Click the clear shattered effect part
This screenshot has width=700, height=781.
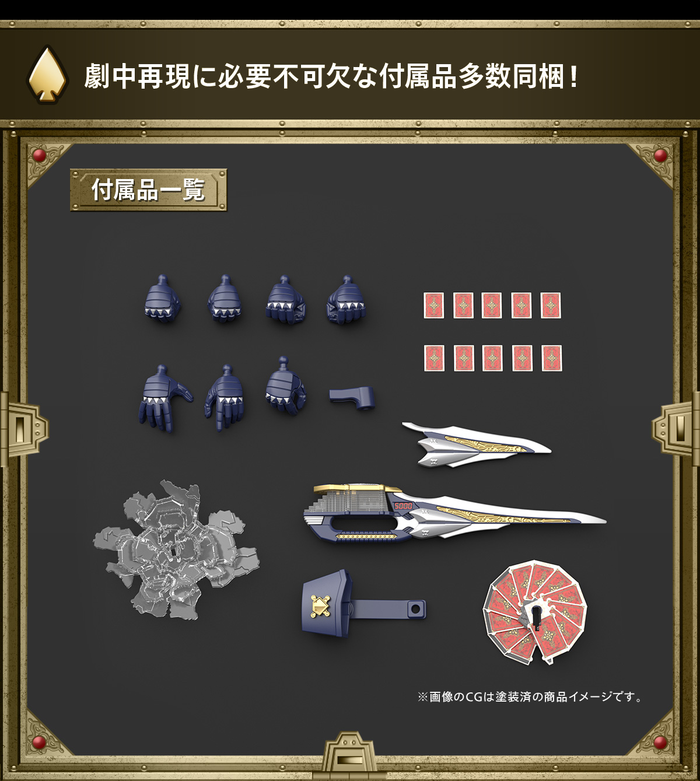[175, 549]
